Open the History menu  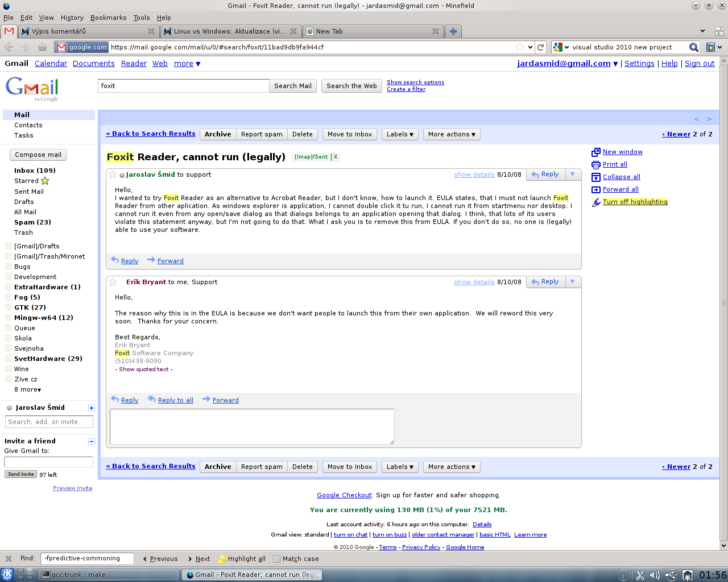72,18
